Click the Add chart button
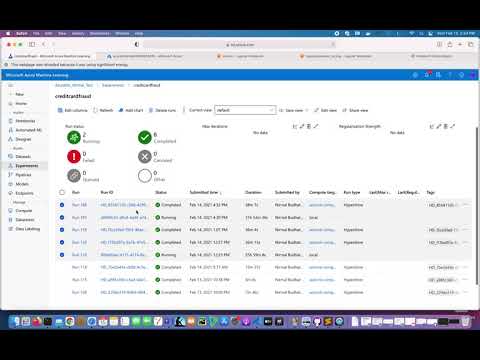Viewport: 480px width, 360px height. 131,110
